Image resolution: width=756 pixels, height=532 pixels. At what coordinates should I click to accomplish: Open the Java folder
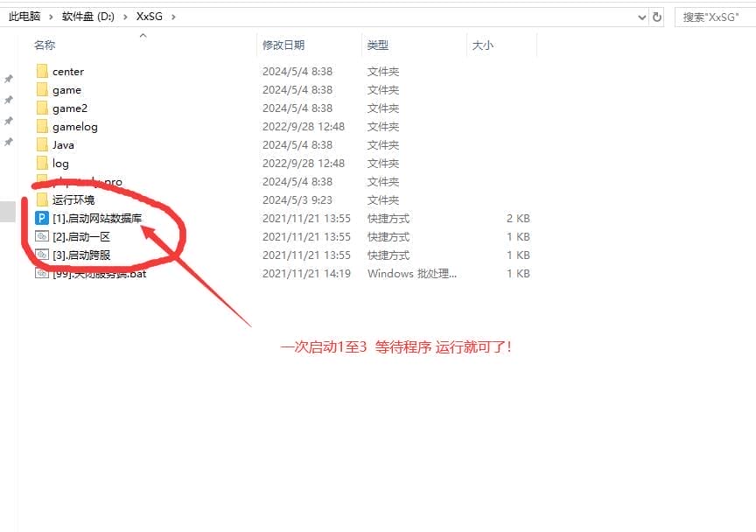pos(66,144)
